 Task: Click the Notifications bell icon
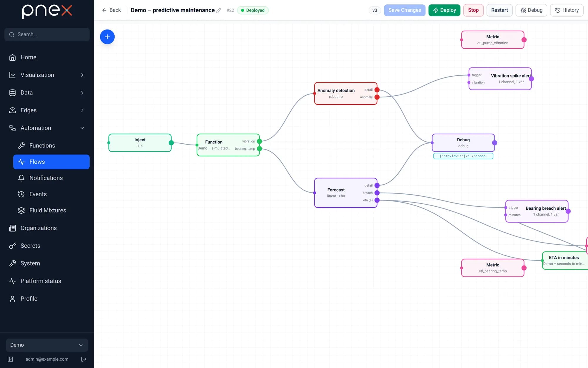[x=21, y=178]
